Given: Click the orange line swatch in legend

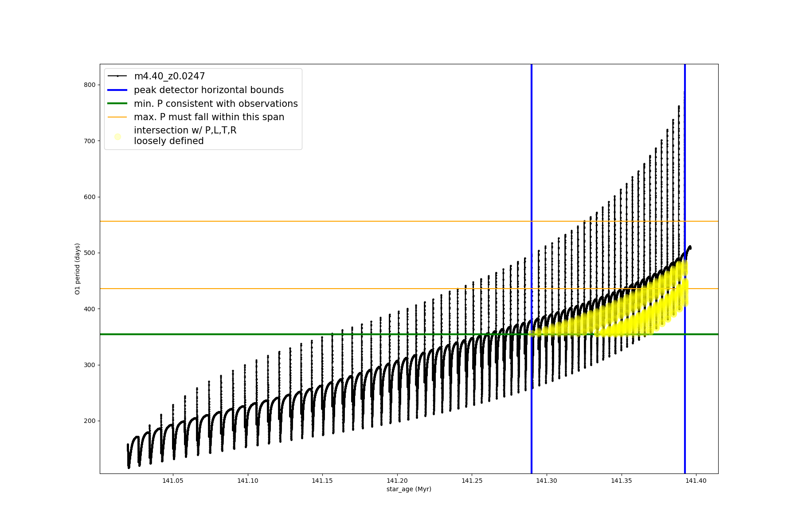Looking at the screenshot, I should pos(117,117).
